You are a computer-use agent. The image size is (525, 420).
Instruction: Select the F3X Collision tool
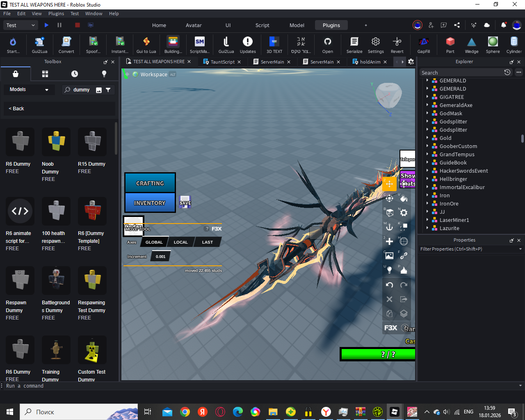point(404,227)
